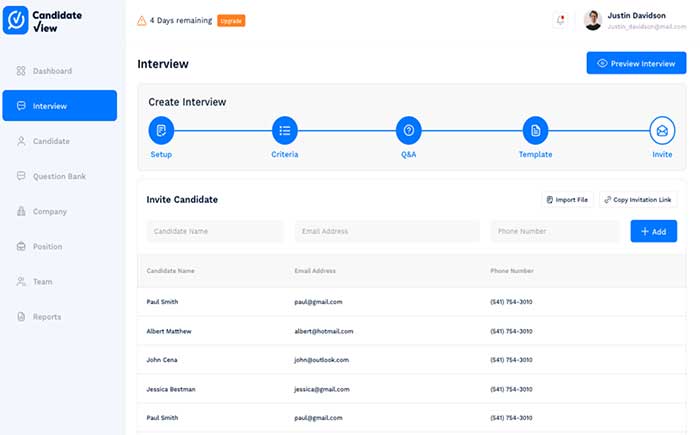The width and height of the screenshot is (700, 435).
Task: Click the 4 Days remaining text
Action: pyautogui.click(x=181, y=21)
